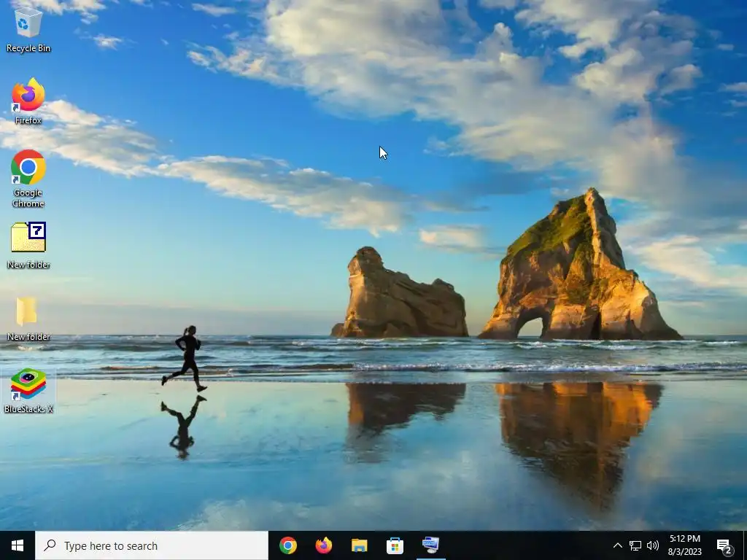Viewport: 747px width, 560px height.
Task: Select the Firefox desktop shortcut
Action: (28, 101)
